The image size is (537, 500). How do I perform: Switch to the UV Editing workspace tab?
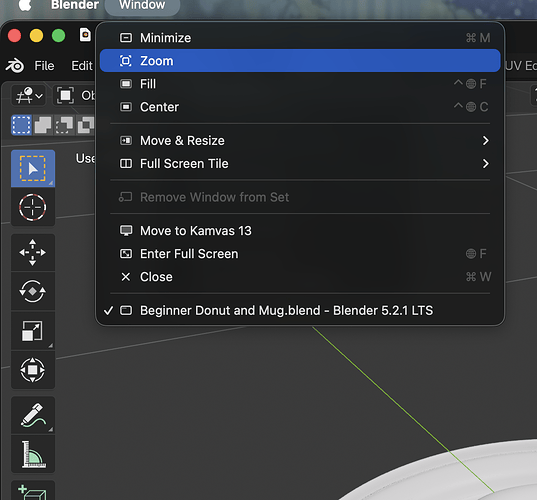[x=521, y=65]
